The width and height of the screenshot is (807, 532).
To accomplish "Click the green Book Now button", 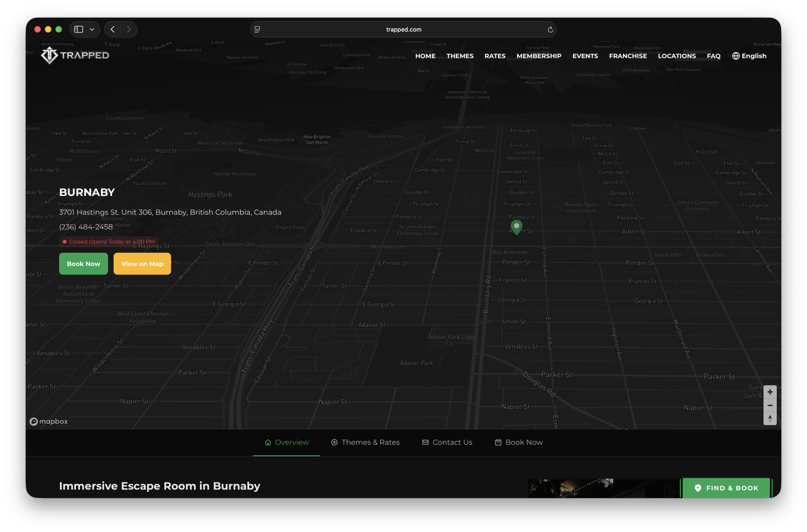I will coord(84,263).
